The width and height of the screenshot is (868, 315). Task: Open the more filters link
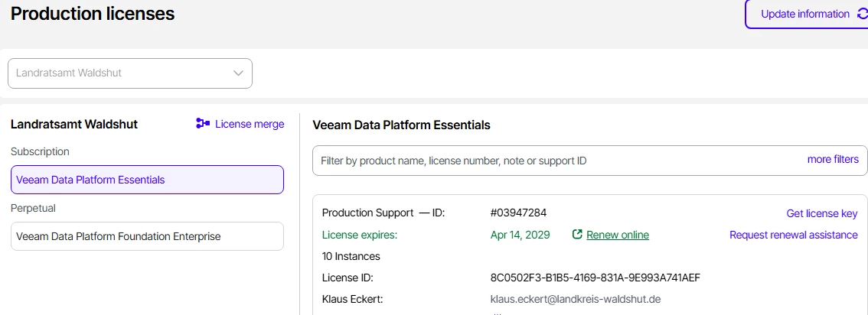coord(833,159)
